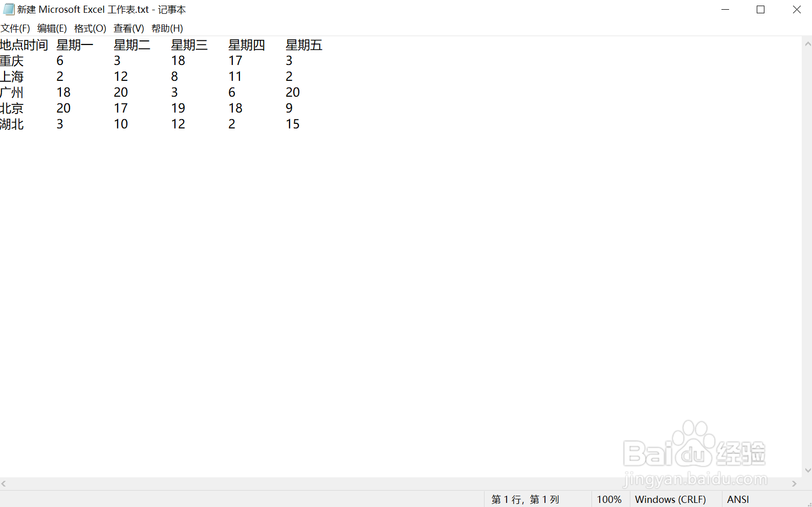This screenshot has height=507, width=812.
Task: Click the 重庆 row label
Action: click(12, 61)
